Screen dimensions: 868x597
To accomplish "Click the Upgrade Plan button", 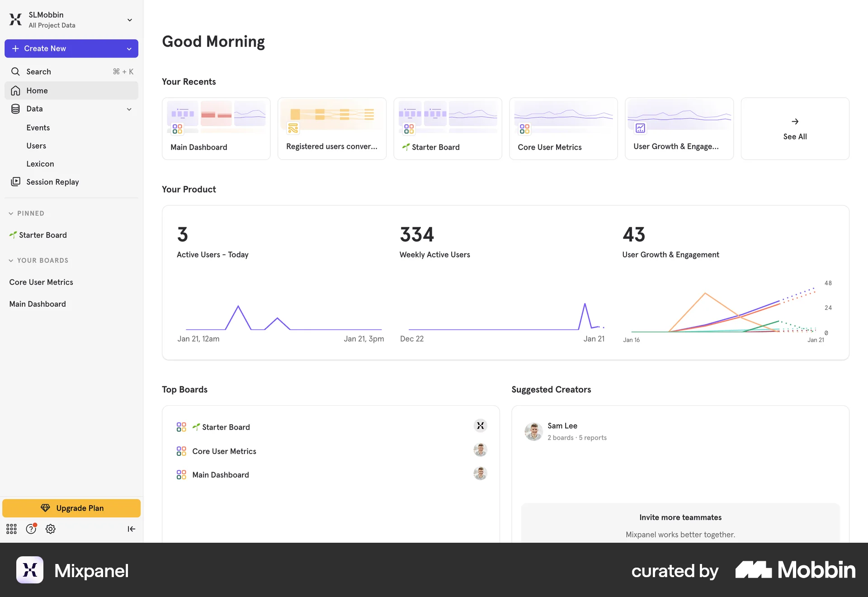I will point(71,508).
